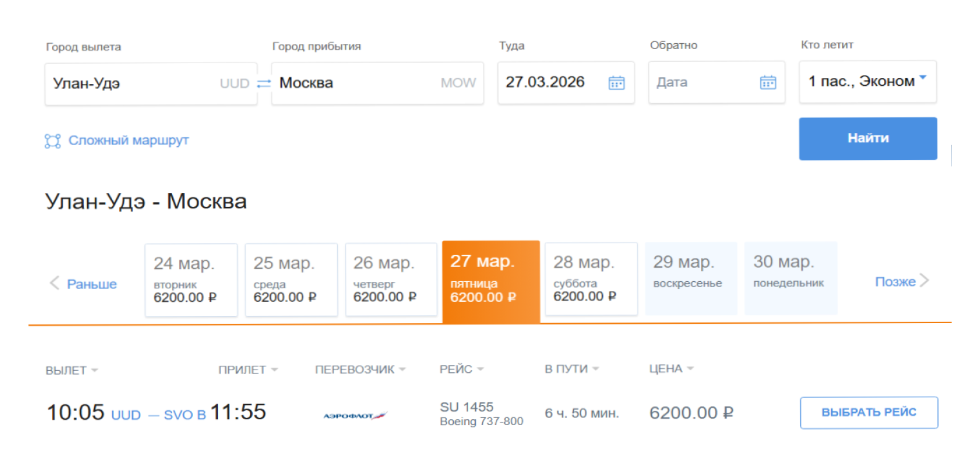
Task: Sort by ПЕРЕВОЗЧИК column header
Action: pyautogui.click(x=354, y=370)
